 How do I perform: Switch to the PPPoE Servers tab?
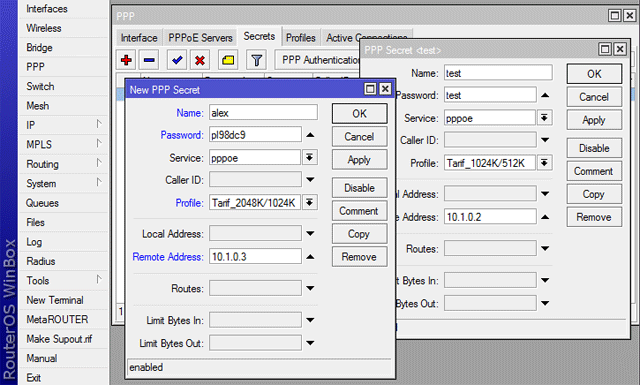200,38
